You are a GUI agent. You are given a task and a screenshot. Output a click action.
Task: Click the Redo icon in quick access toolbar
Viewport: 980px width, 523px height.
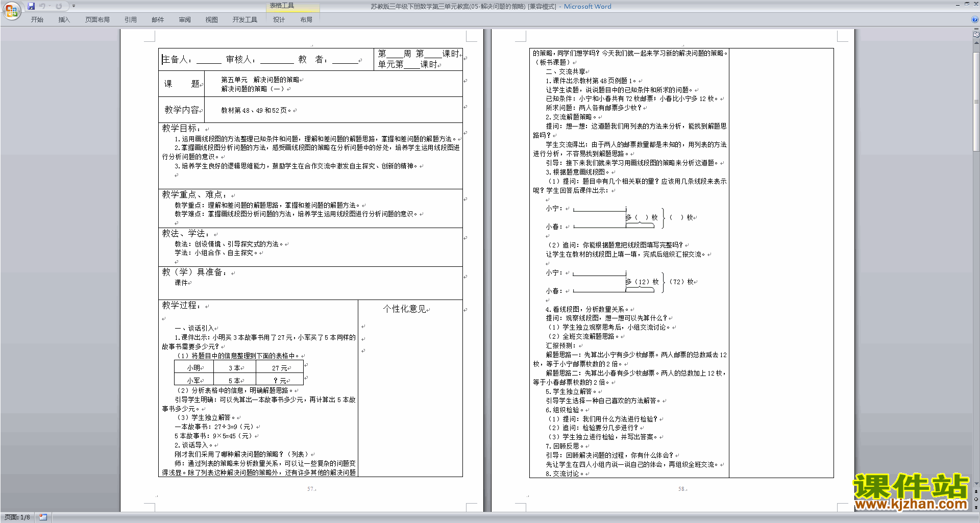click(59, 6)
